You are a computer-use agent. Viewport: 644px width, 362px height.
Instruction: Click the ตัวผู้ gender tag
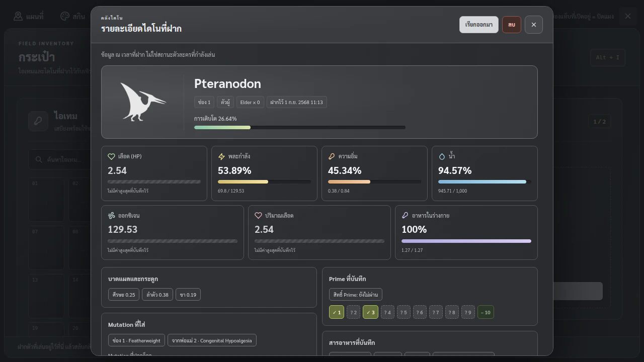coord(225,102)
